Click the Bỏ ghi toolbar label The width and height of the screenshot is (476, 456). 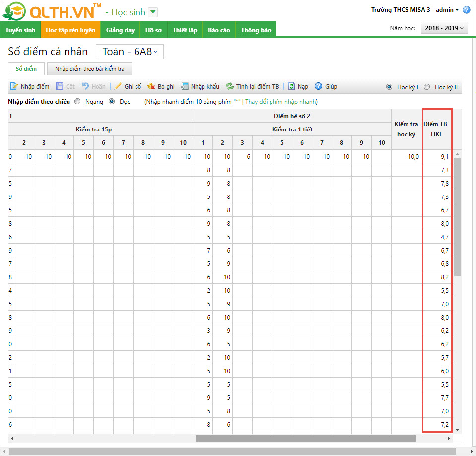pyautogui.click(x=166, y=86)
